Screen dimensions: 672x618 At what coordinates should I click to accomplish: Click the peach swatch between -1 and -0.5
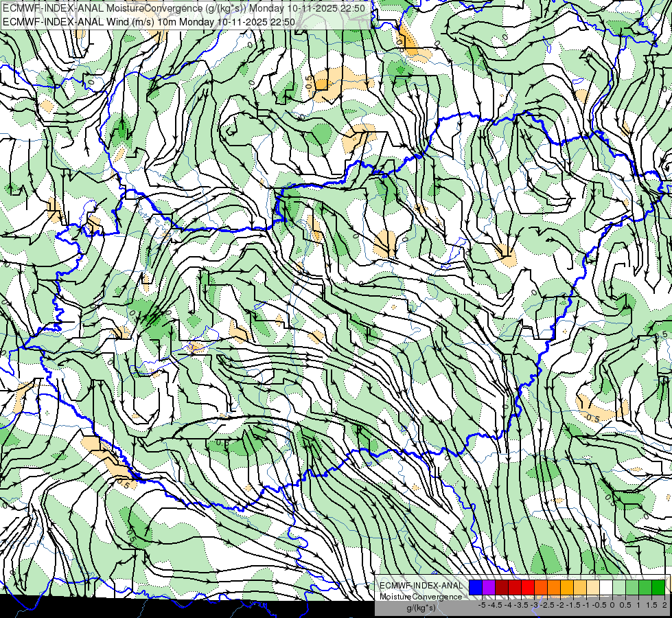pyautogui.click(x=593, y=588)
